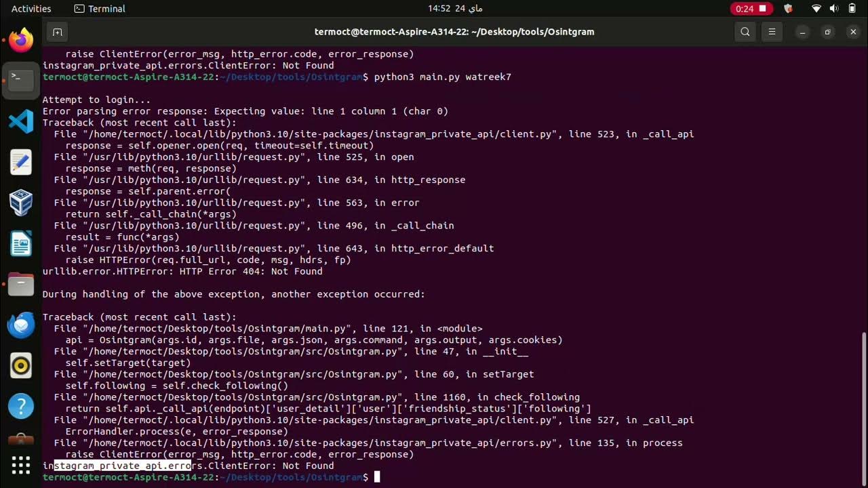The height and width of the screenshot is (488, 868).
Task: Open the Text Editor dock icon
Action: point(21,162)
